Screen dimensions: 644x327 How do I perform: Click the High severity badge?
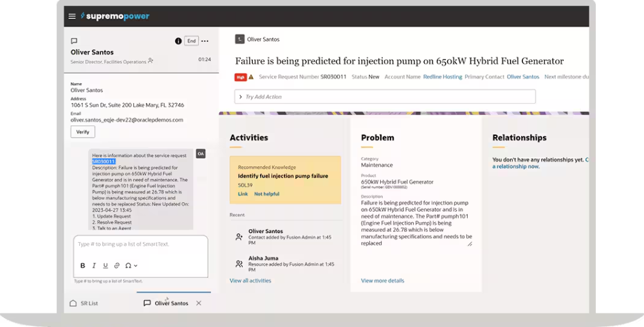pyautogui.click(x=240, y=77)
